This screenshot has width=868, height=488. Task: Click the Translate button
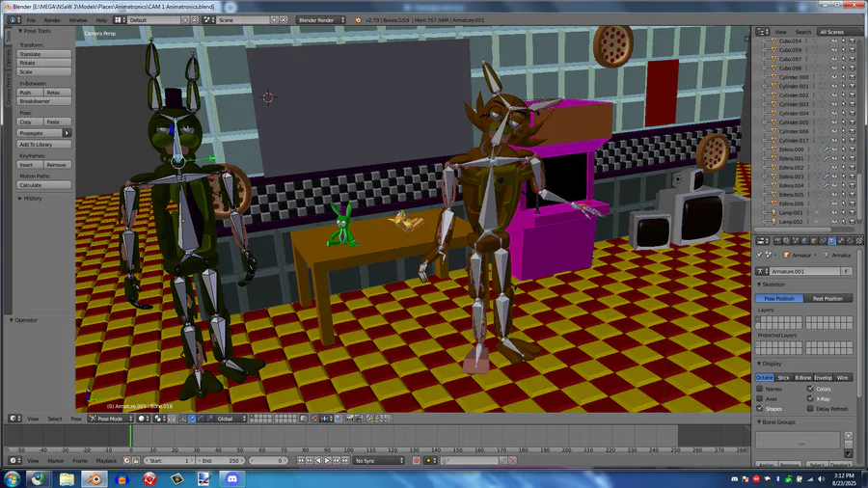coord(44,54)
